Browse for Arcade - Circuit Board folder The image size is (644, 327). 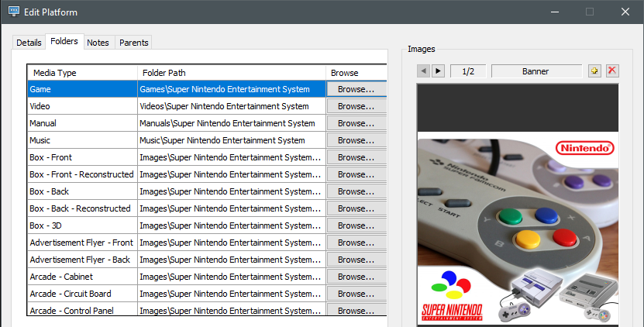pos(356,294)
